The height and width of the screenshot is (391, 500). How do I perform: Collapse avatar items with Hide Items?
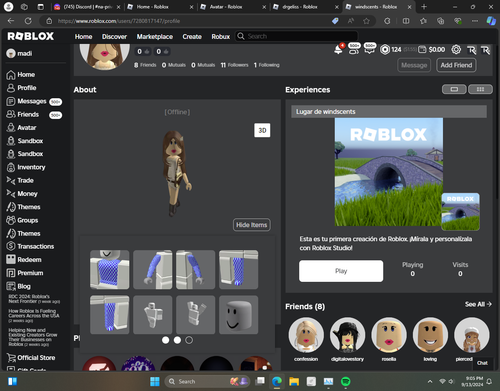click(252, 225)
